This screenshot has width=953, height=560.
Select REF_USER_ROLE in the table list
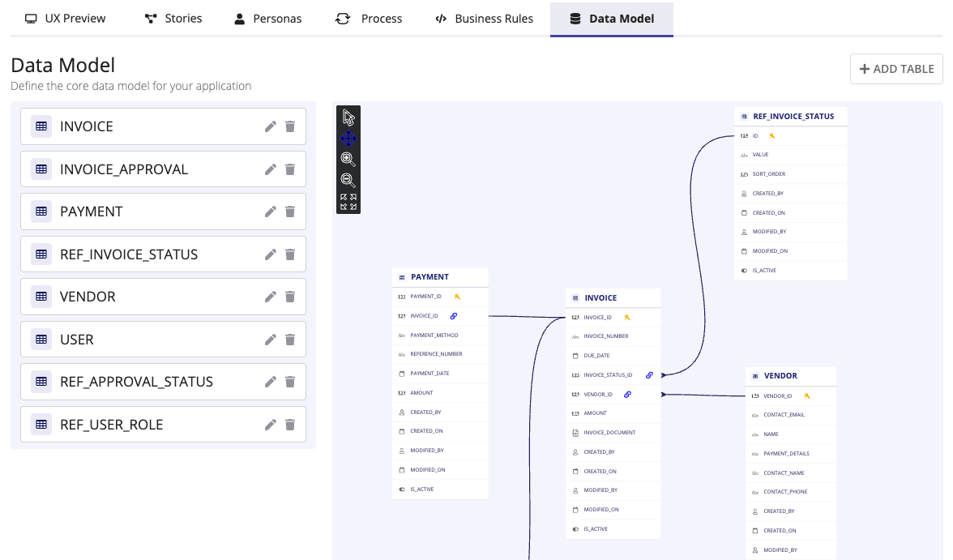coord(163,425)
